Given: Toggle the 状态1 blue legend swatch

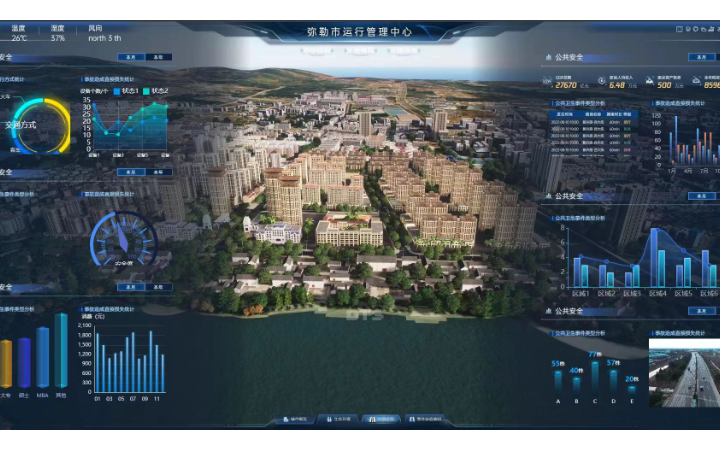Looking at the screenshot, I should (x=117, y=91).
